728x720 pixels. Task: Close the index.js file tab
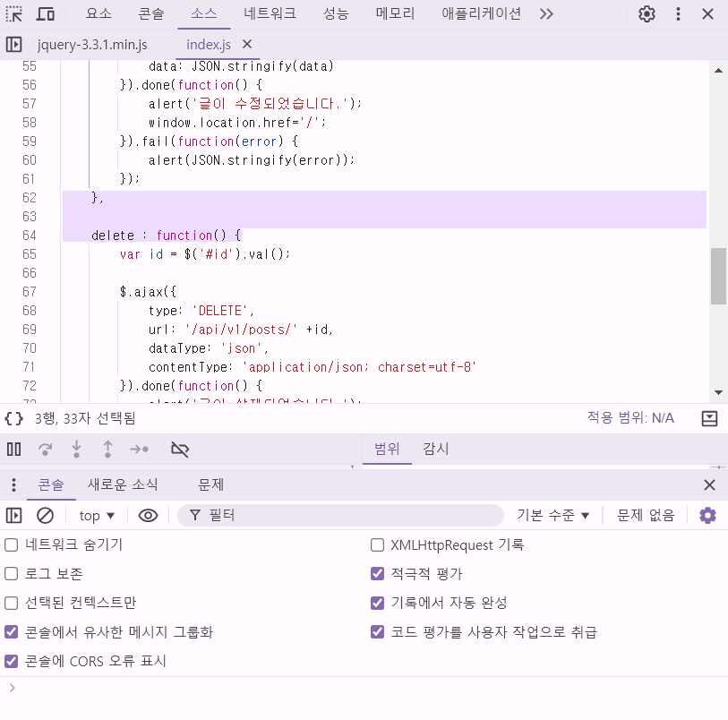coord(247,44)
